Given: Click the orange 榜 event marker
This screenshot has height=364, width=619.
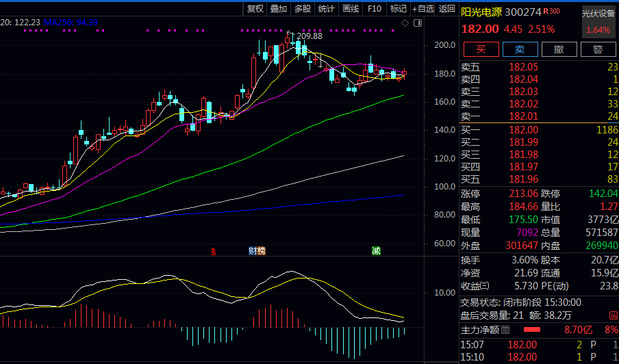Looking at the screenshot, I should click(x=261, y=252).
